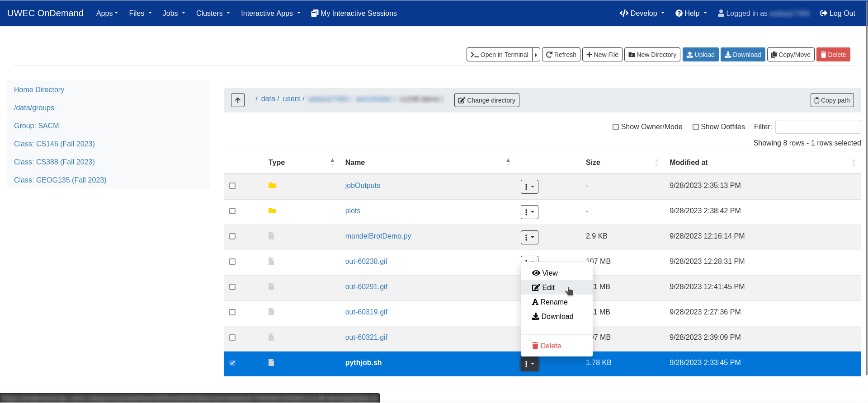
Task: Click the up-arrow parent directory button
Action: (237, 100)
